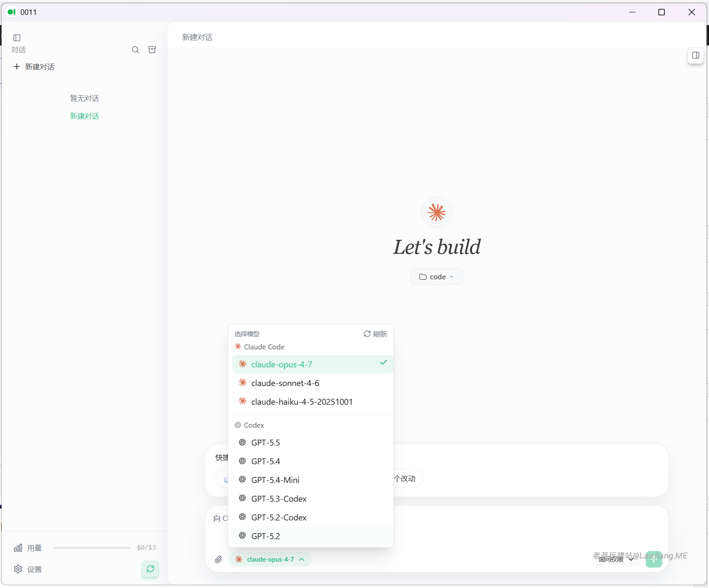Open conversation search magnifier icon
The image size is (709, 588).
[135, 50]
